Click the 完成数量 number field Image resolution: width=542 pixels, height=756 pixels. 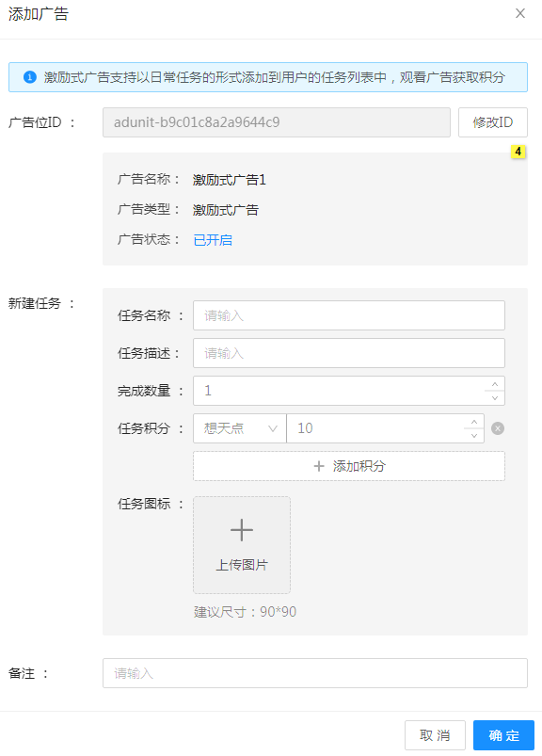pyautogui.click(x=339, y=391)
